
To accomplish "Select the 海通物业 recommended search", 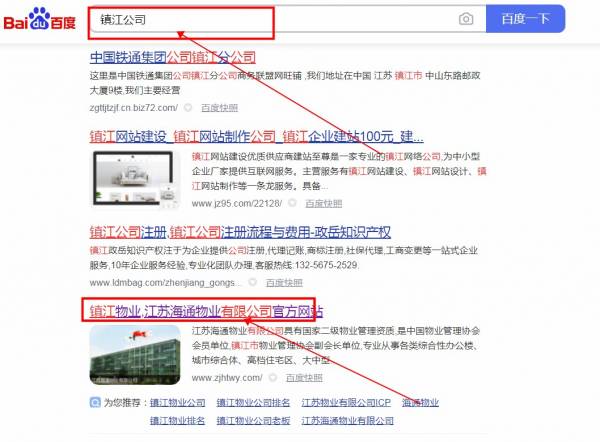I will pos(420,403).
